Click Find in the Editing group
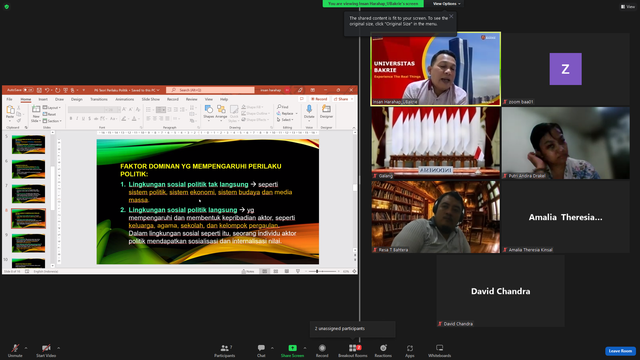 [282, 107]
